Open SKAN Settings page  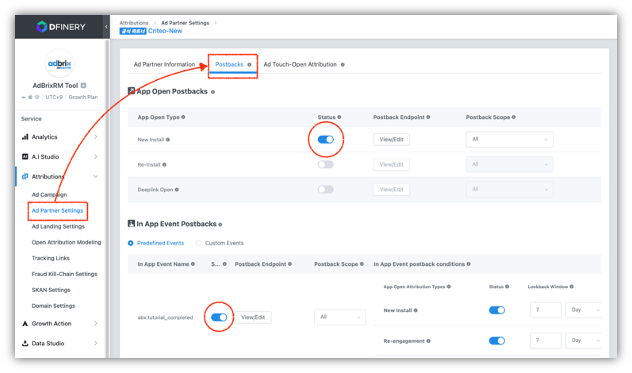click(x=51, y=290)
